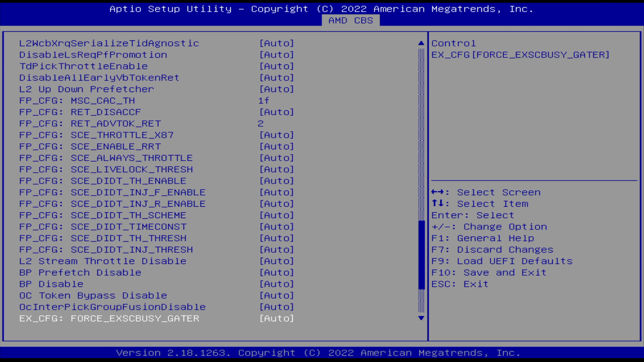Open the Auto value for FP_CFG: SCE_THROTTLE_X87
This screenshot has height=362, width=644.
click(277, 135)
